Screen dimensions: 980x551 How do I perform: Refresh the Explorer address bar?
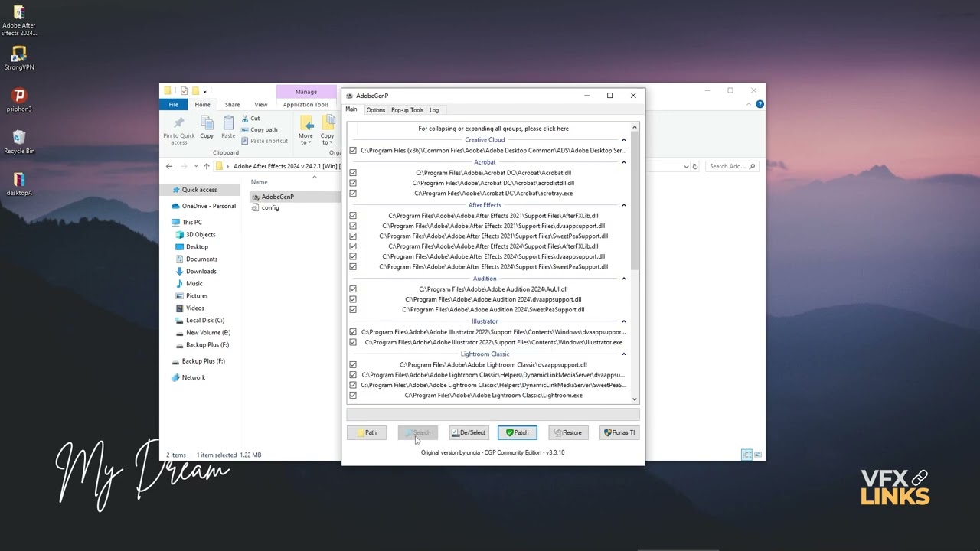695,166
